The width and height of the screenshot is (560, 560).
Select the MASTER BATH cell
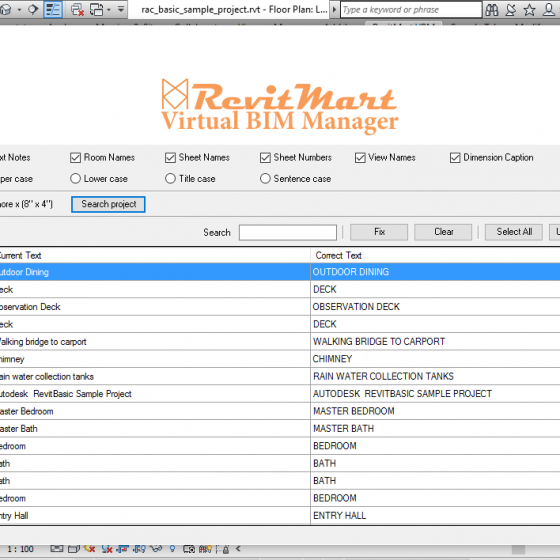[435, 428]
